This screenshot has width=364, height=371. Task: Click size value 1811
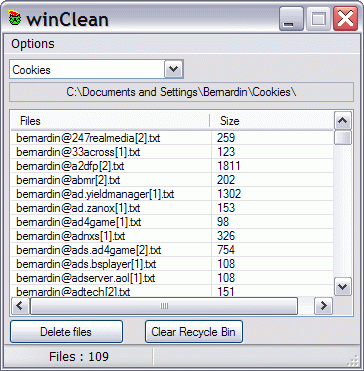229,166
